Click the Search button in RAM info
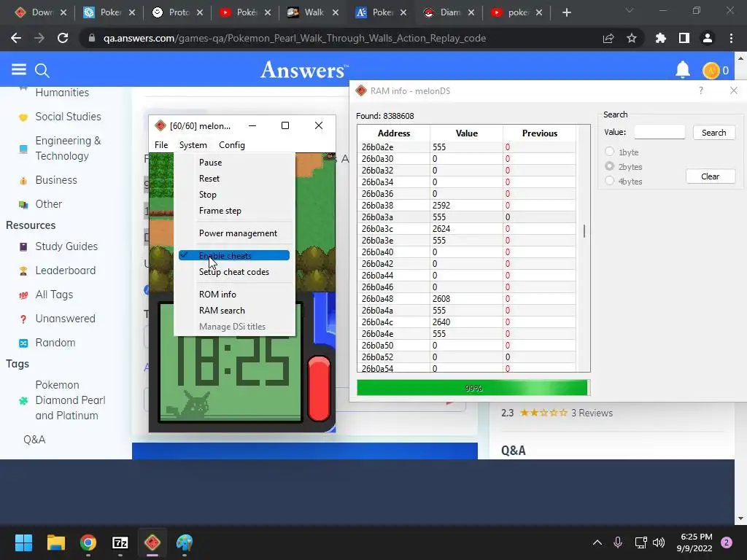 tap(713, 133)
